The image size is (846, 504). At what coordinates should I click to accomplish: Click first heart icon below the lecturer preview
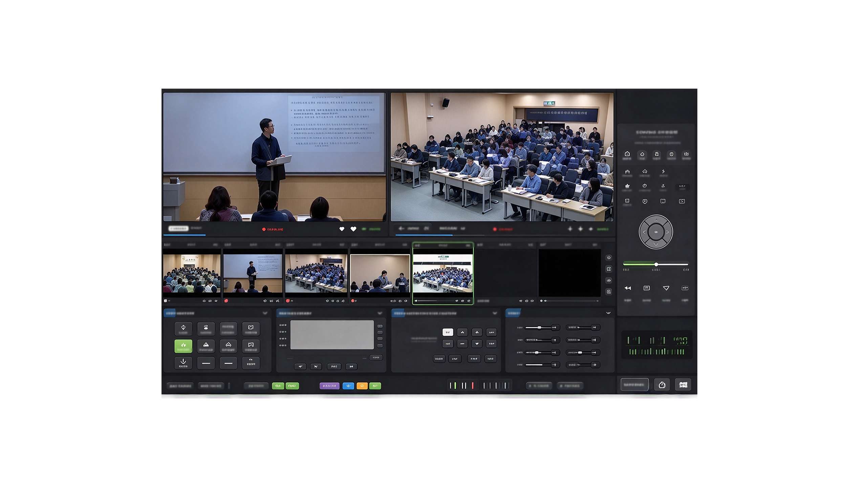tap(342, 229)
